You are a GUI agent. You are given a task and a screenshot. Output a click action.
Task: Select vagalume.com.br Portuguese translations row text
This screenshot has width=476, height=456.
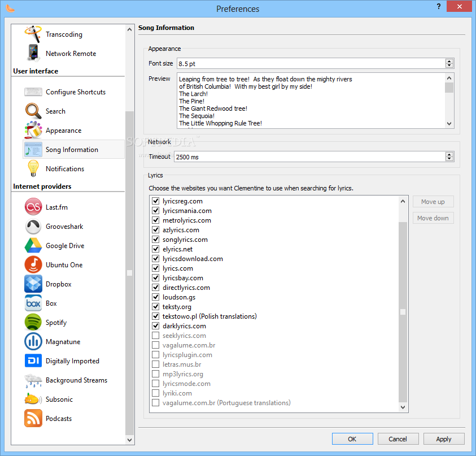pyautogui.click(x=226, y=403)
